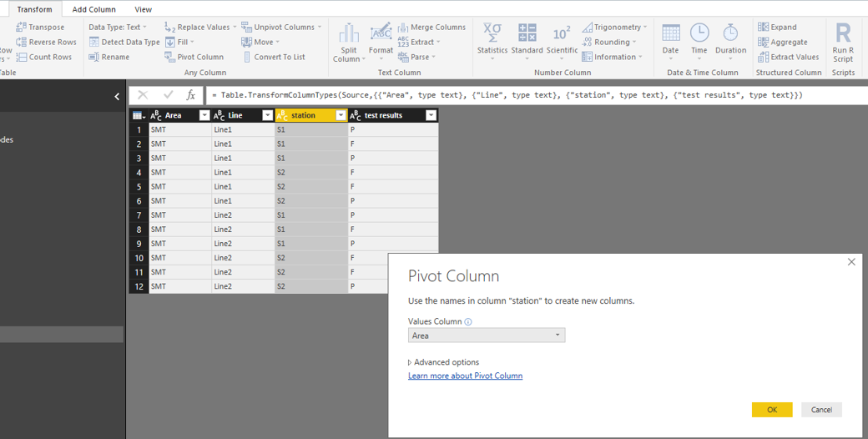Close the Pivot Column dialog
This screenshot has height=439, width=868.
pyautogui.click(x=851, y=262)
